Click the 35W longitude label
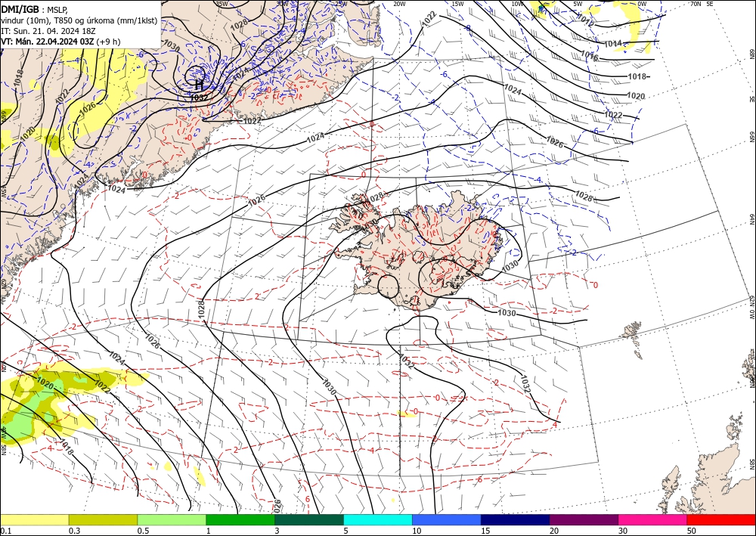The height and width of the screenshot is (536, 756). (222, 4)
